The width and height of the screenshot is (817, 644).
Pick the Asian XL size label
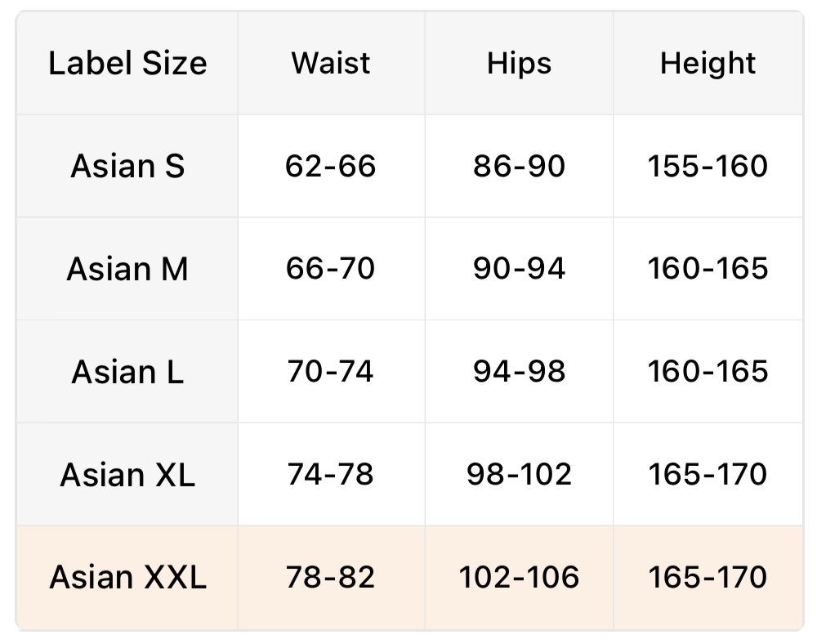[127, 475]
